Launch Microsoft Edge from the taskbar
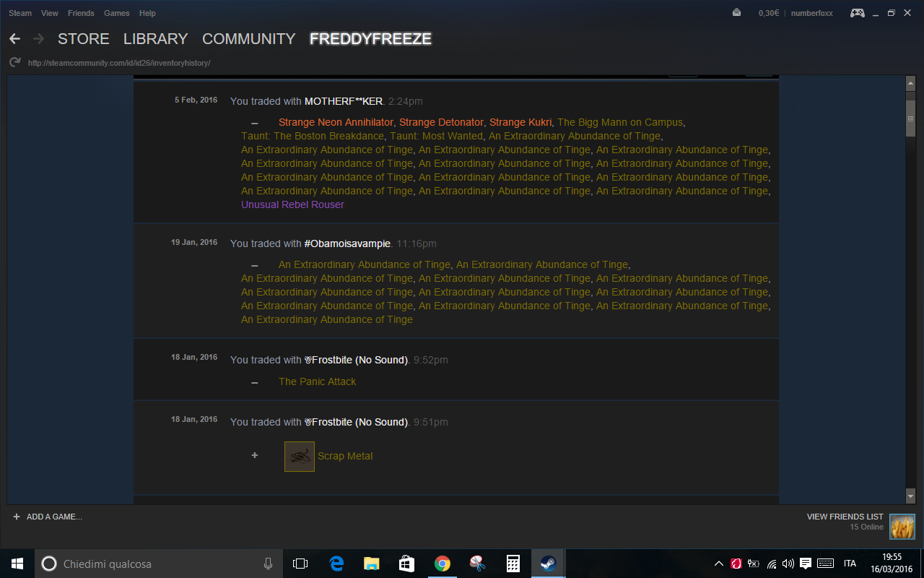924x578 pixels. [x=336, y=564]
